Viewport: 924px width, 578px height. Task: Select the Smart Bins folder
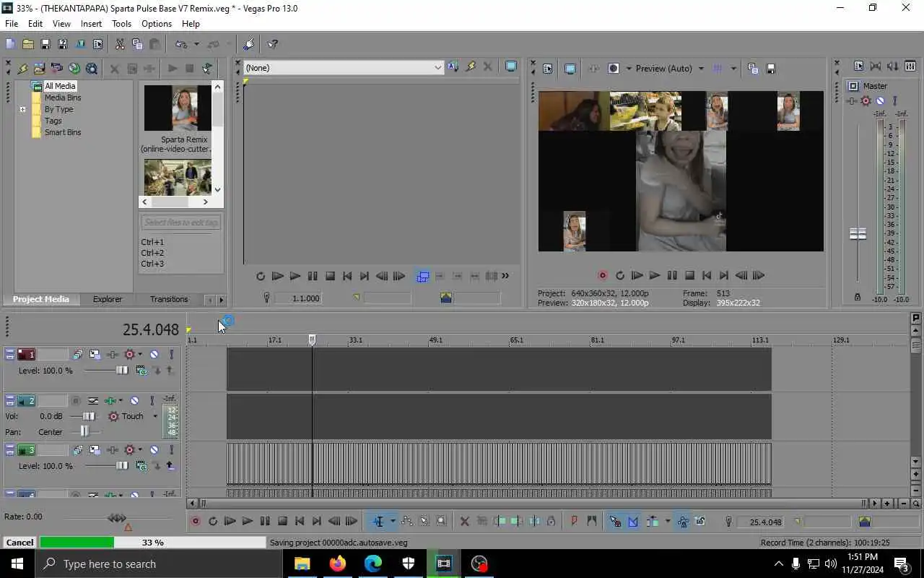point(63,132)
